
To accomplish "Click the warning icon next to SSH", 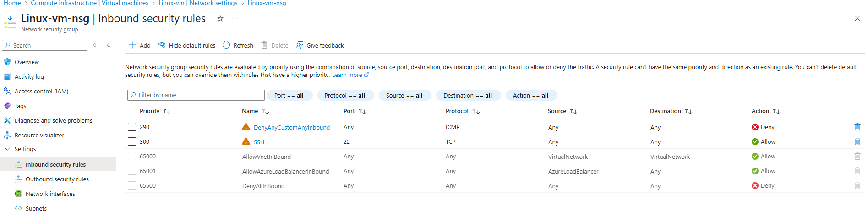I will (246, 141).
